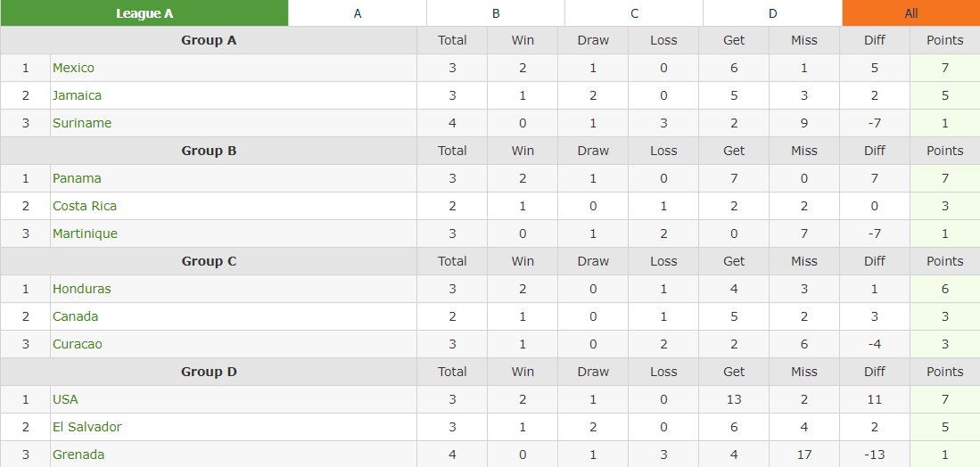Switch to the group B tab
The width and height of the screenshot is (980, 467).
point(496,13)
